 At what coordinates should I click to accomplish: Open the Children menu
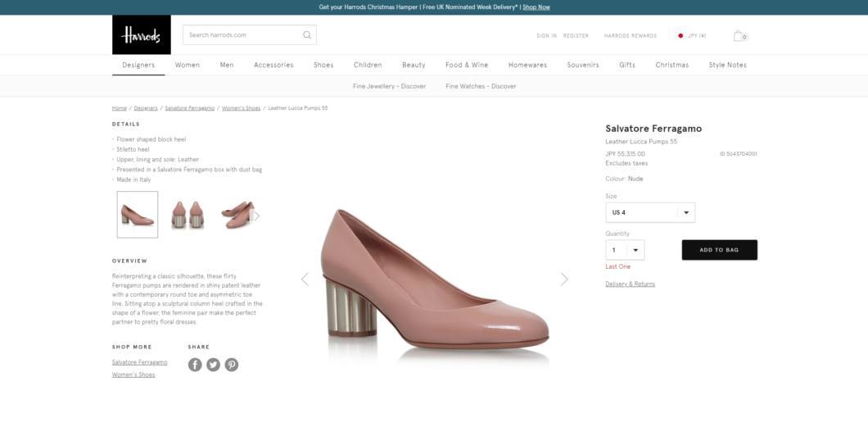tap(368, 65)
